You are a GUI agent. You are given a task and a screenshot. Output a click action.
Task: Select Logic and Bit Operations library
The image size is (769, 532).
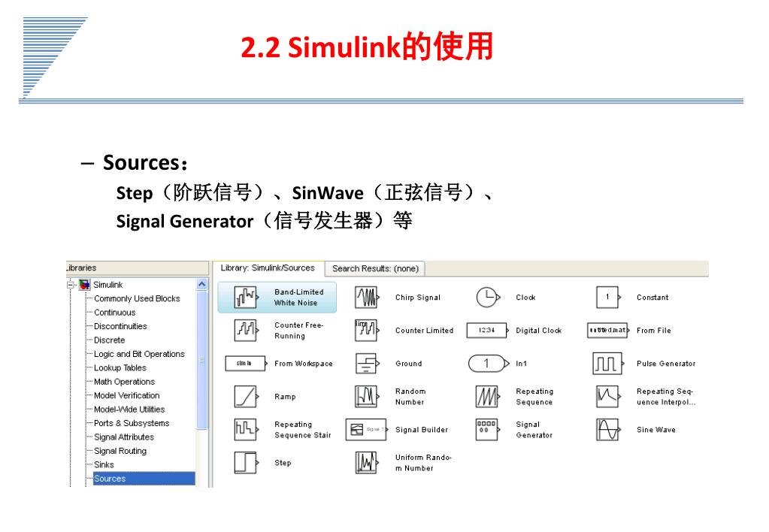click(139, 354)
